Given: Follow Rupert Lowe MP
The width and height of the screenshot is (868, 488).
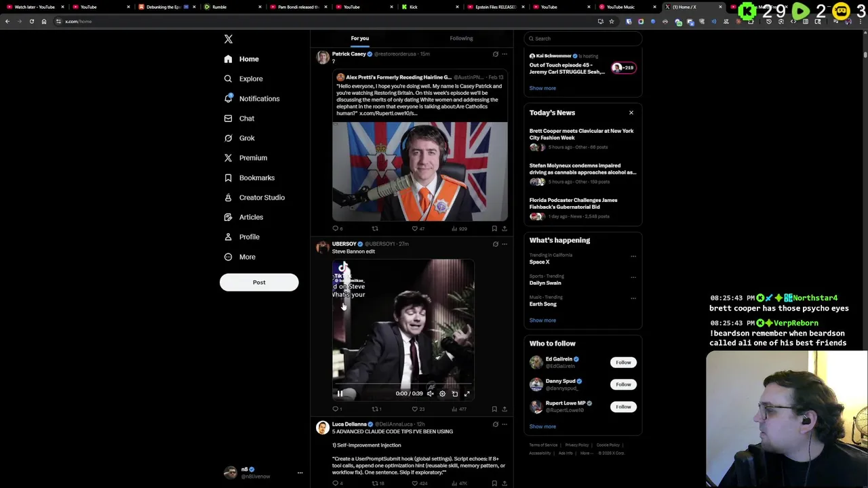Looking at the screenshot, I should (x=623, y=407).
